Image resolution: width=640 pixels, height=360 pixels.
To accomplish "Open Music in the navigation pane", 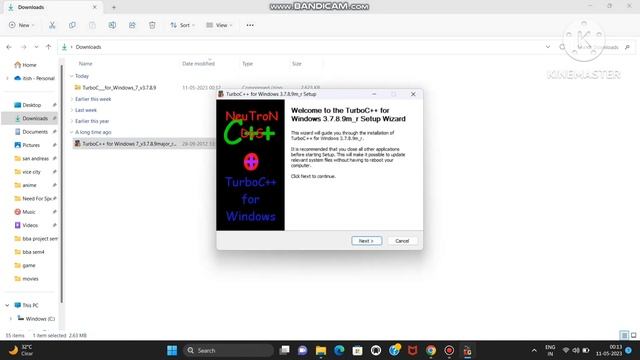I will (25, 212).
